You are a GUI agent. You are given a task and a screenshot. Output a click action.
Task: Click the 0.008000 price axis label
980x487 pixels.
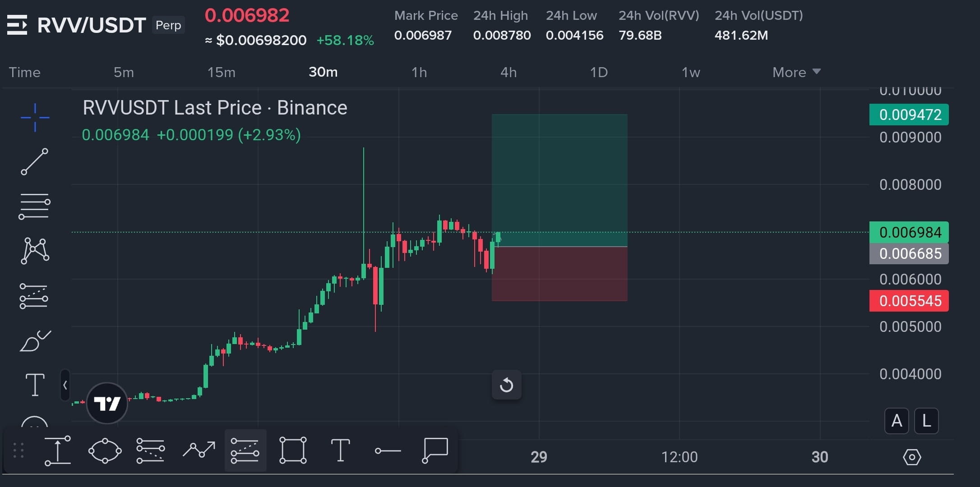(911, 184)
